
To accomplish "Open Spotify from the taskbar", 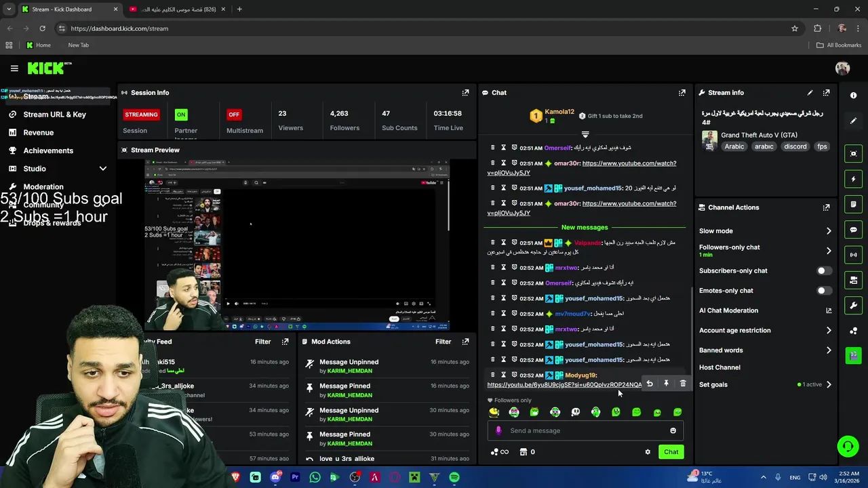I will [454, 477].
